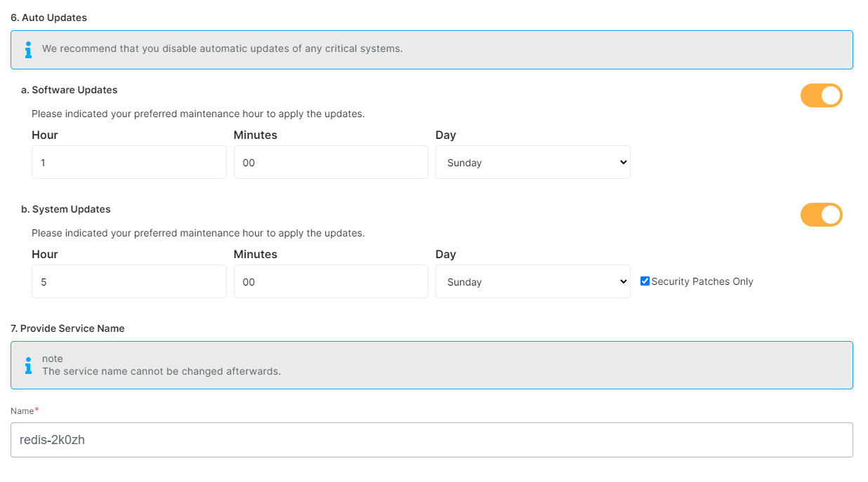Click the Security Patches Only label text
The width and height of the screenshot is (868, 482).
[x=702, y=281]
